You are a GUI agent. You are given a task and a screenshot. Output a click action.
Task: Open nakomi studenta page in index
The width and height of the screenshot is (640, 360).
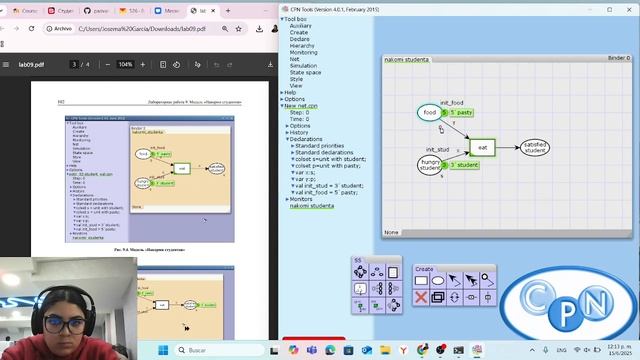[x=312, y=206]
